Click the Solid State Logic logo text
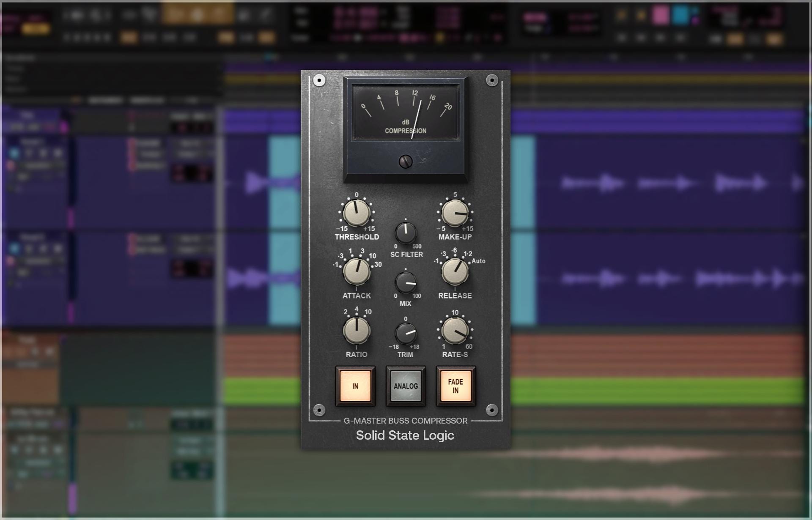Screen dimensions: 812x520 coord(405,435)
